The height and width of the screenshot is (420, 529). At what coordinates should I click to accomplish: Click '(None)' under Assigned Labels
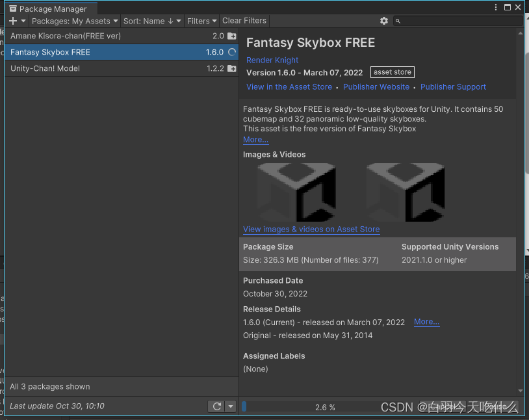255,369
